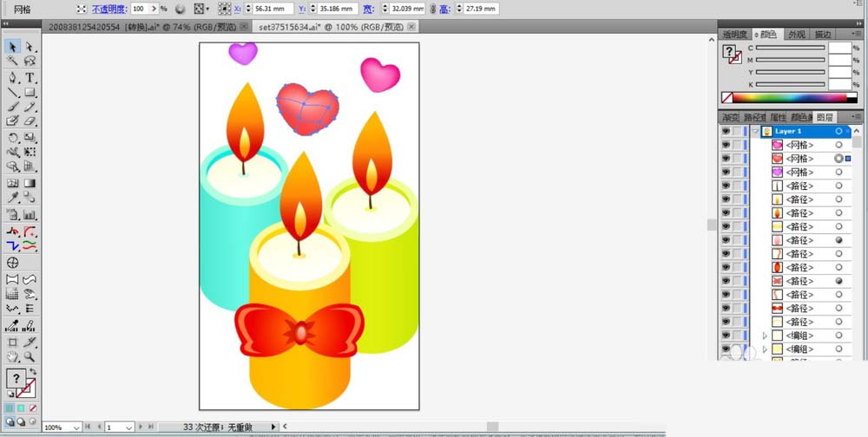The height and width of the screenshot is (437, 868).
Task: Click the constrain width and height link icon
Action: pyautogui.click(x=433, y=8)
